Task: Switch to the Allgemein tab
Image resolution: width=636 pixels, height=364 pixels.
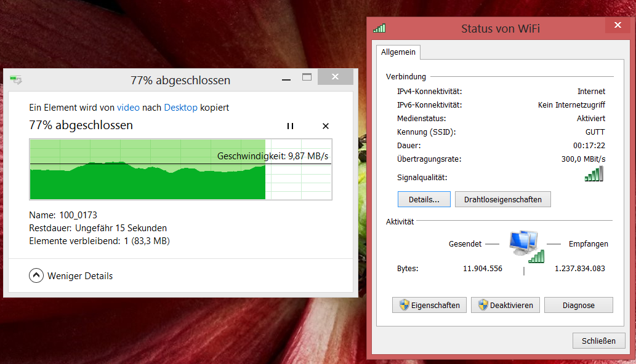Action: (398, 52)
